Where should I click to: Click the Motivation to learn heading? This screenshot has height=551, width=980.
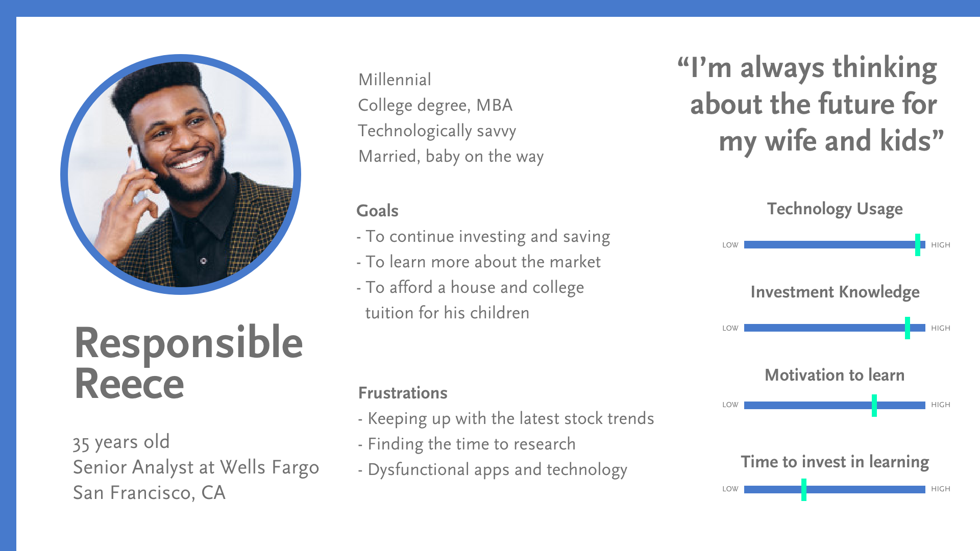point(835,375)
